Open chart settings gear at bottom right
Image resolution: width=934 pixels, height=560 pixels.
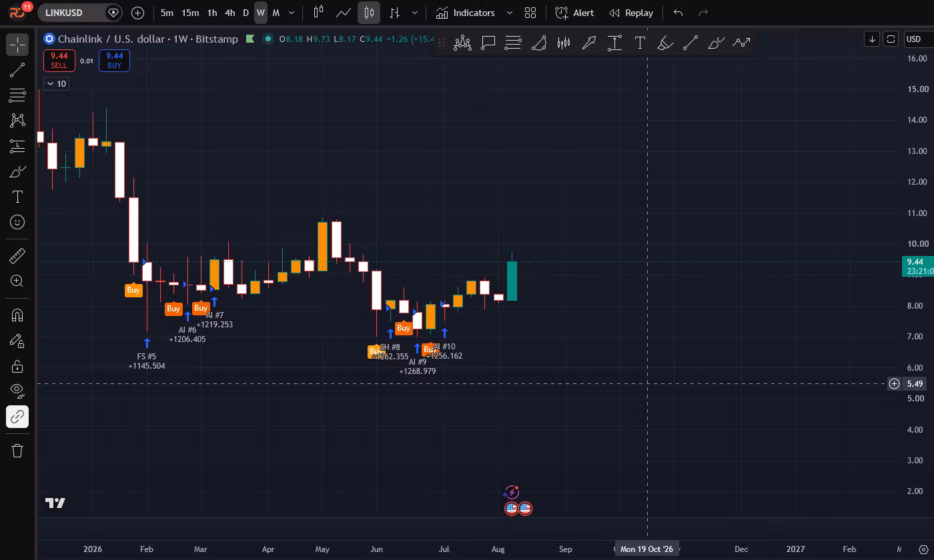(923, 549)
